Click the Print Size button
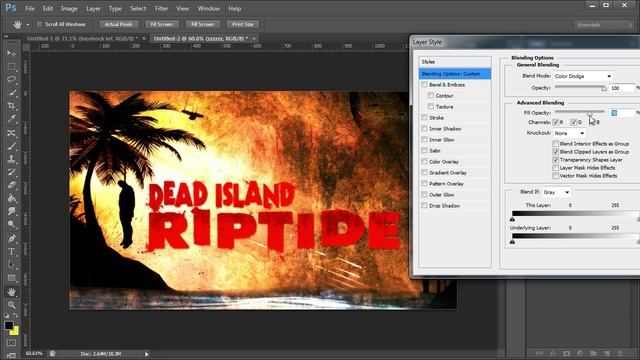 [243, 24]
